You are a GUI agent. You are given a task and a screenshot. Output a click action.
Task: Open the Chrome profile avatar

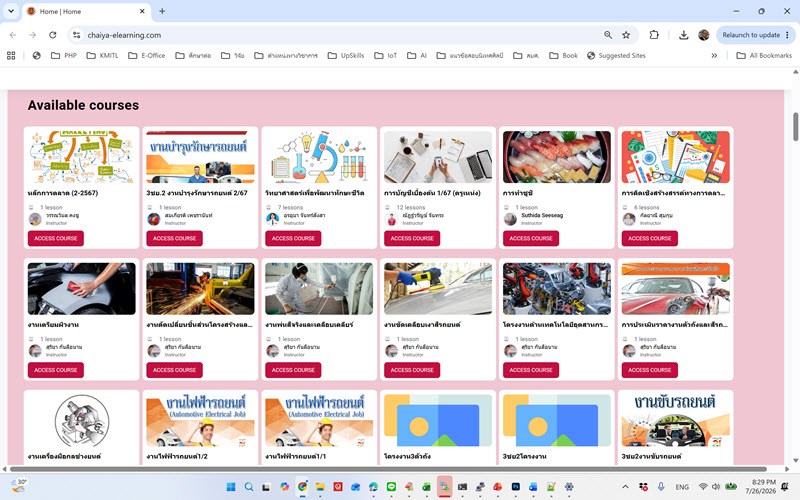click(x=704, y=35)
